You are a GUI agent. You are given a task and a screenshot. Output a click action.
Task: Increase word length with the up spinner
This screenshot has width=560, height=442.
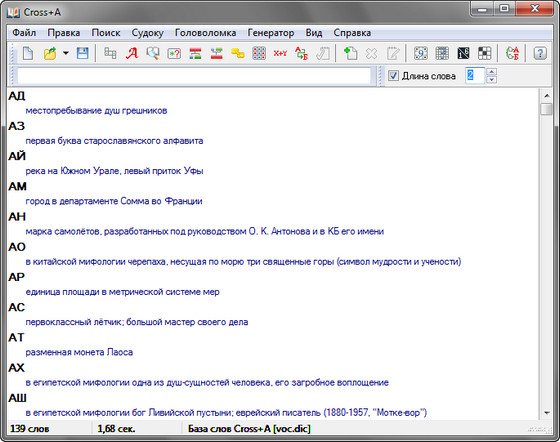(491, 72)
